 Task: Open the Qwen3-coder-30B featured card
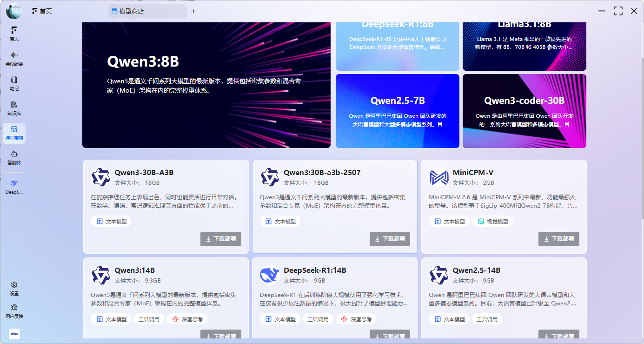coord(524,111)
